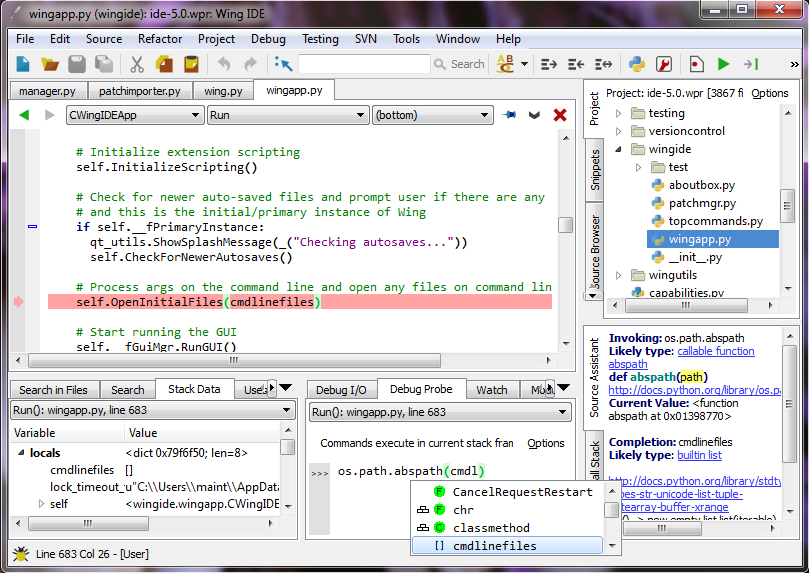Open a file with folder icon
This screenshot has height=573, width=809.
click(50, 64)
